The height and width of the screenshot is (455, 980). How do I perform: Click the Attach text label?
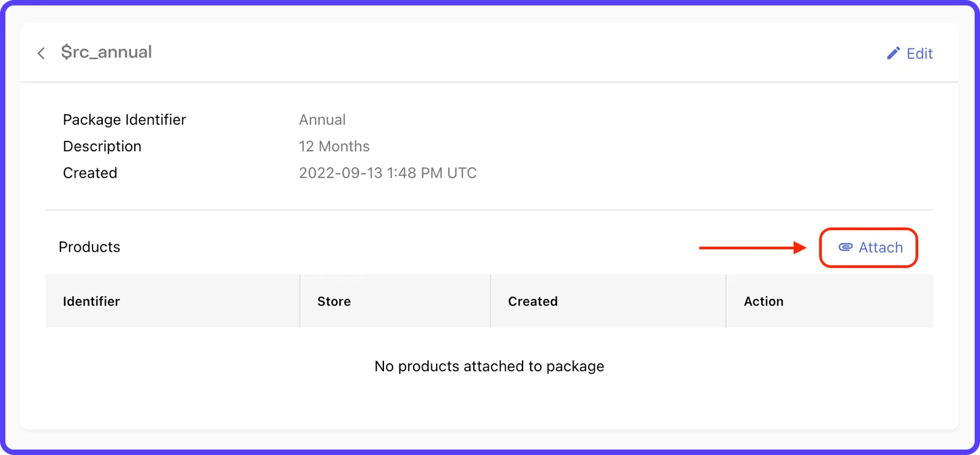click(x=881, y=247)
